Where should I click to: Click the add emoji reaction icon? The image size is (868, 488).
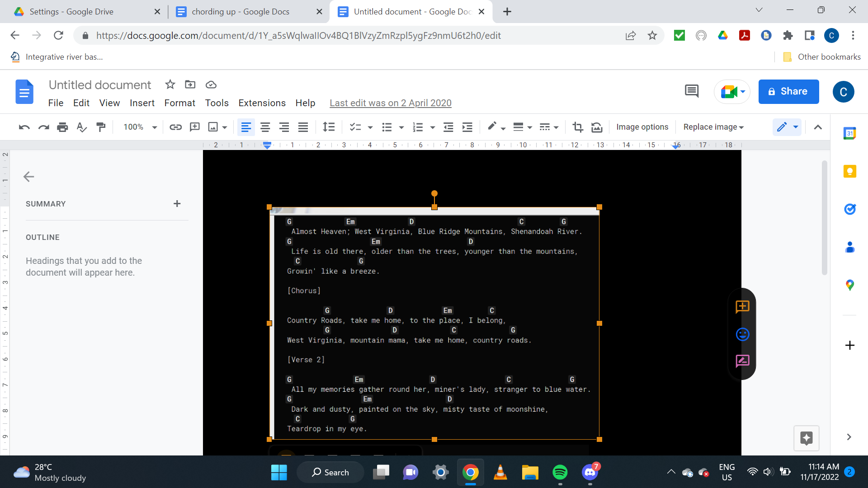coord(742,334)
